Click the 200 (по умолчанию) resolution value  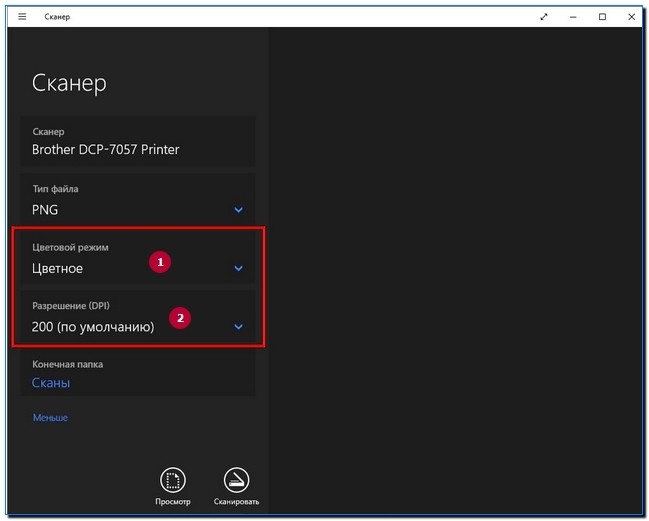point(93,326)
